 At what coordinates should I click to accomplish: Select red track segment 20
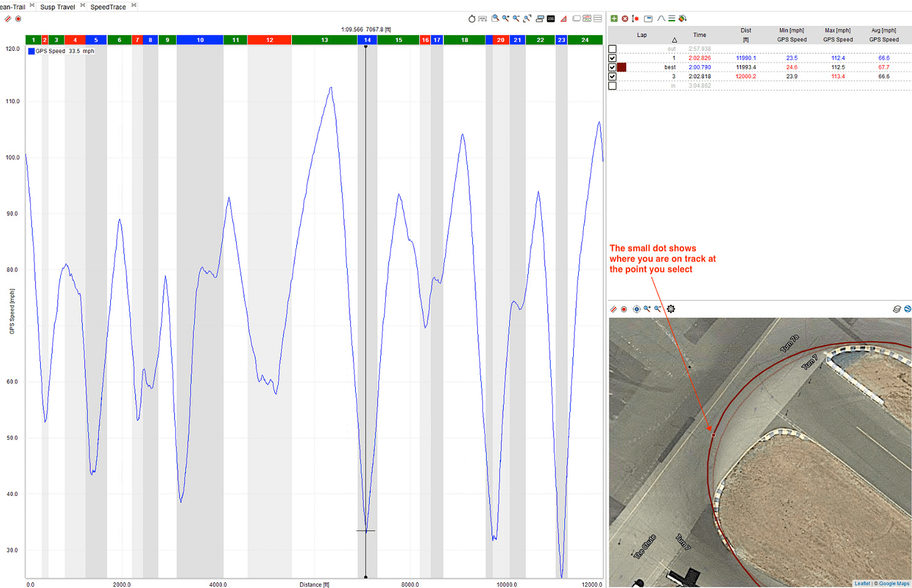[x=500, y=40]
